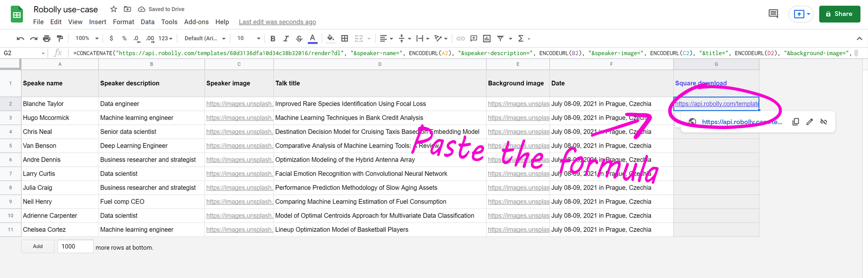Click the borders icon in toolbar
Screen dimensions: 868x278
click(345, 39)
